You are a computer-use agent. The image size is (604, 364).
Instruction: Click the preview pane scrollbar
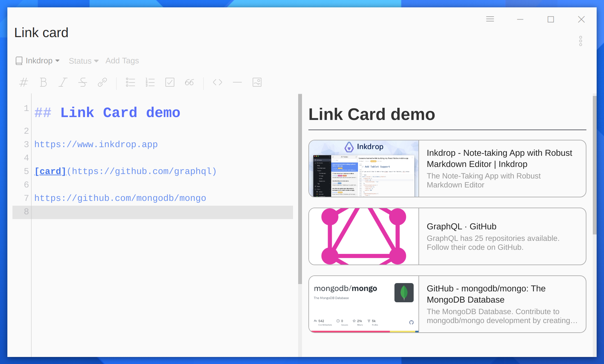click(595, 165)
